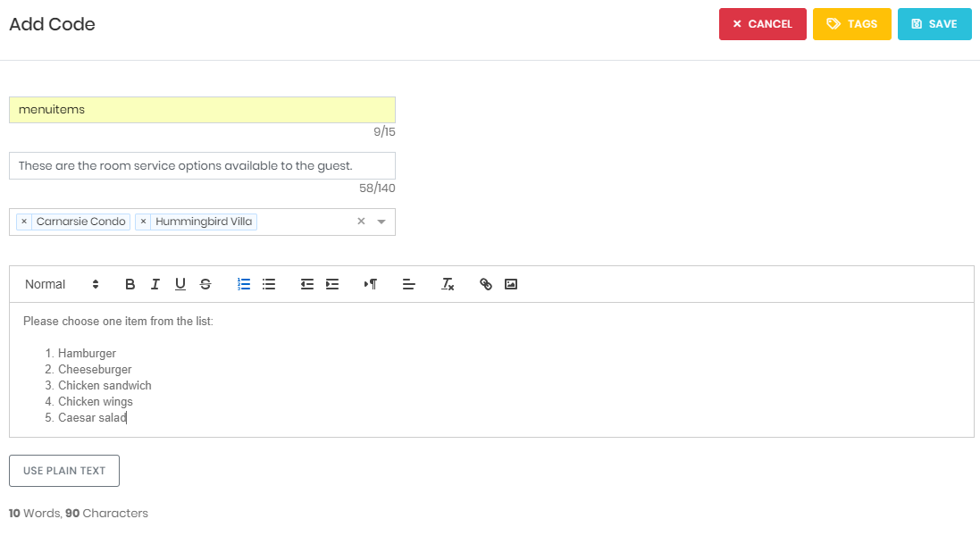Select the Carnarsie Condo tag label

click(x=80, y=222)
